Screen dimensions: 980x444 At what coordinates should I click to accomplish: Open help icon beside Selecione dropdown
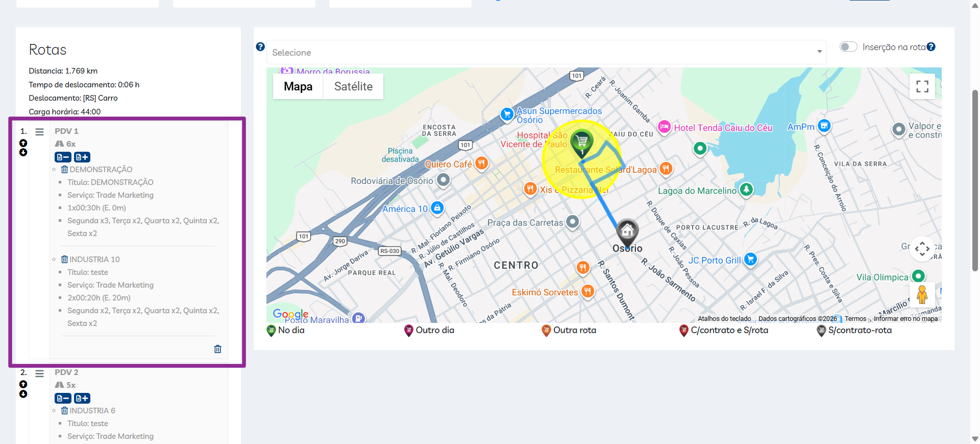pyautogui.click(x=260, y=47)
